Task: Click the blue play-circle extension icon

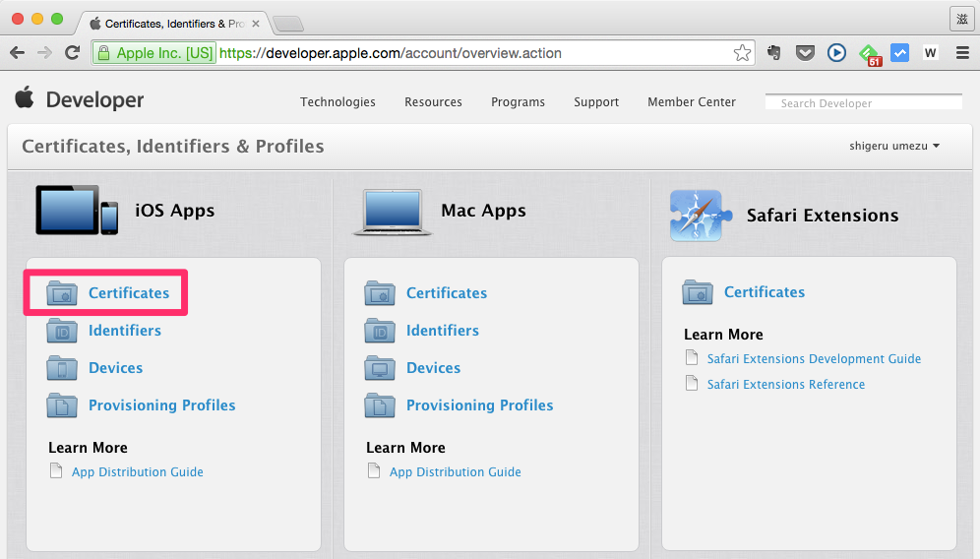Action: 836,53
